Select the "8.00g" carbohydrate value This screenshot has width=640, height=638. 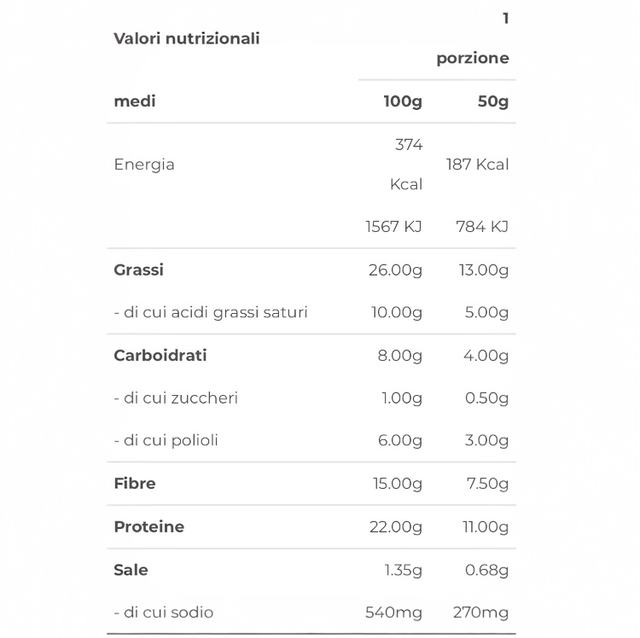pyautogui.click(x=400, y=355)
